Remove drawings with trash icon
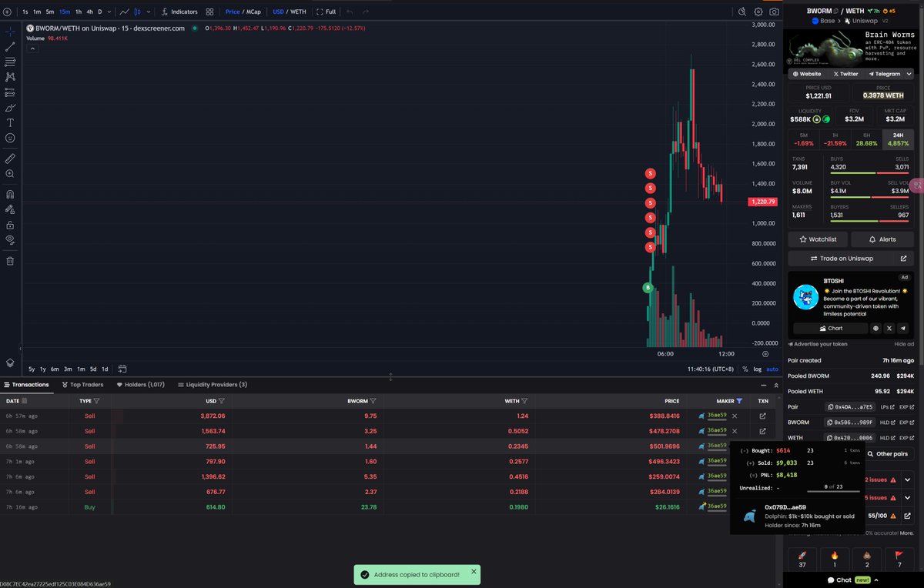The image size is (924, 588). point(10,261)
